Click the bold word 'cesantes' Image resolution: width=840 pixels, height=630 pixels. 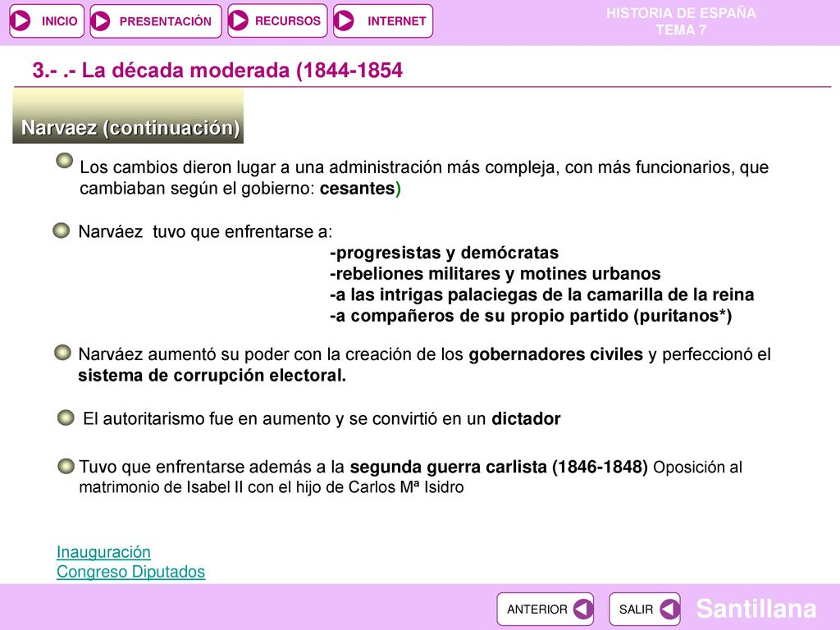tap(358, 189)
